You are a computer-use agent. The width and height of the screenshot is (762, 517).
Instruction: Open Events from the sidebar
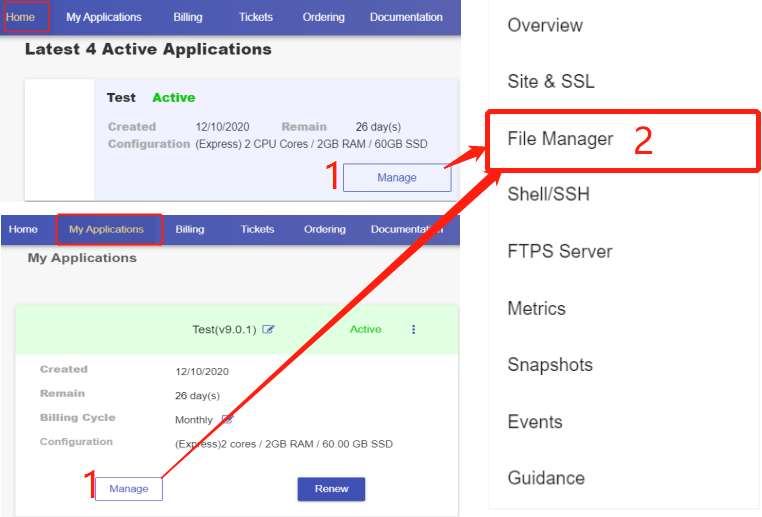coord(534,421)
